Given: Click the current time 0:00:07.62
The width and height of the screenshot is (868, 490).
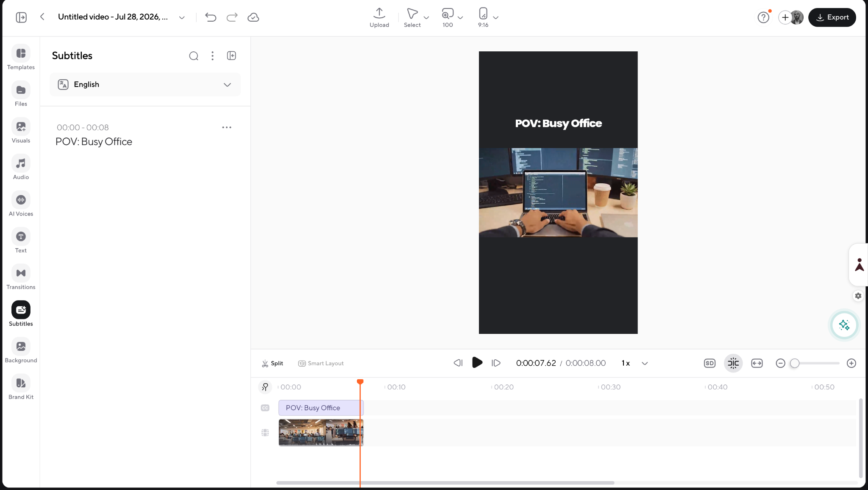Looking at the screenshot, I should tap(536, 363).
